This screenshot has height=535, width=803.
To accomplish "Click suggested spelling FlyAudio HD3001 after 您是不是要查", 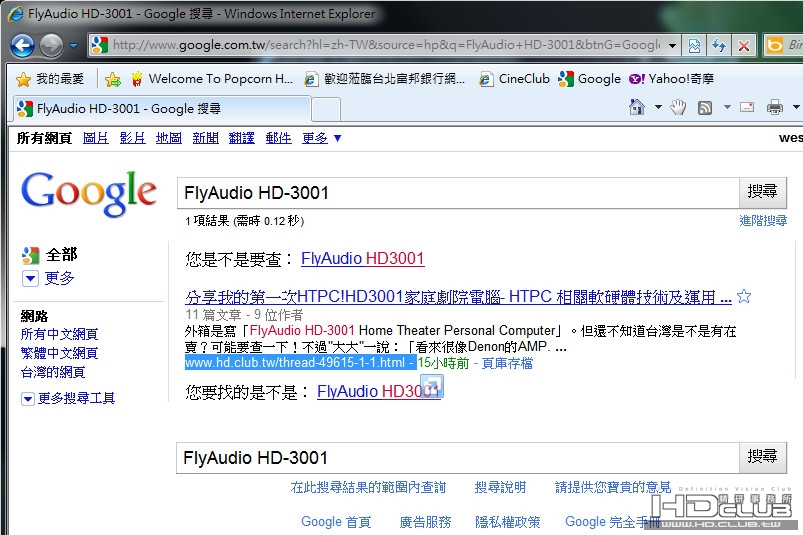I will 363,259.
